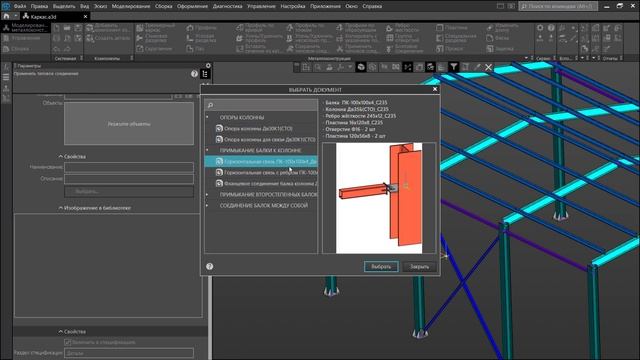Screen dimensions: 640x360
Task: Collapse the lower Свойства section
Action: pyautogui.click(x=60, y=331)
